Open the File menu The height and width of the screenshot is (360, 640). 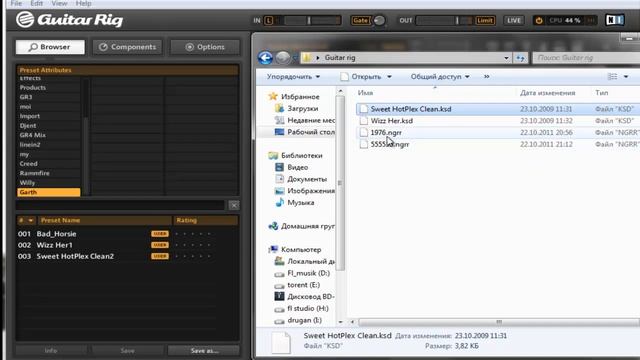coord(16,3)
